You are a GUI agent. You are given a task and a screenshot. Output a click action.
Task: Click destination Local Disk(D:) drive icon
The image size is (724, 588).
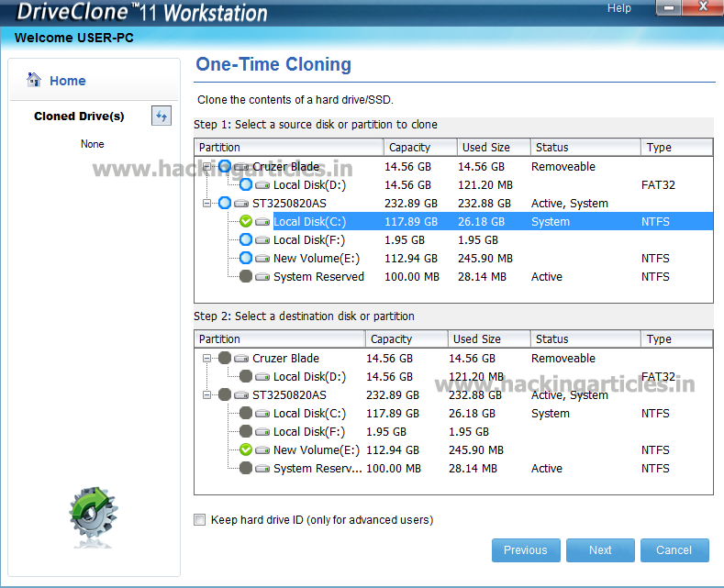tap(262, 377)
